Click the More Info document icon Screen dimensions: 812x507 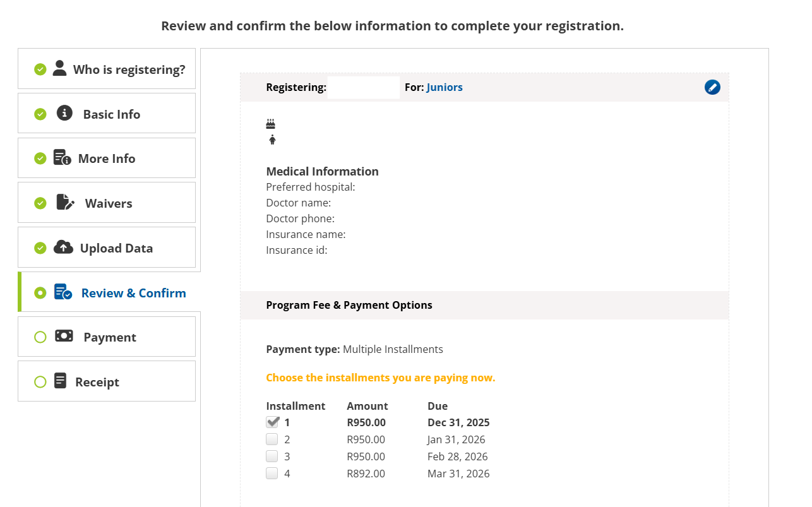[62, 158]
